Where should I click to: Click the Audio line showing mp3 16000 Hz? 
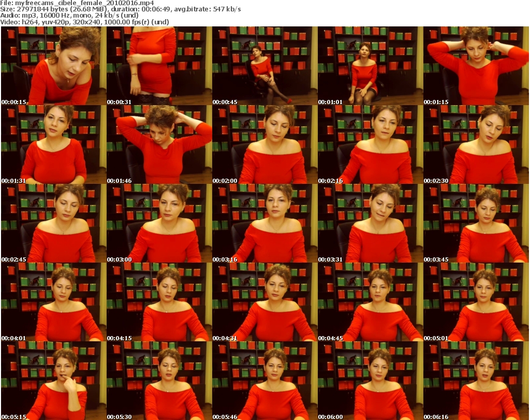click(69, 16)
